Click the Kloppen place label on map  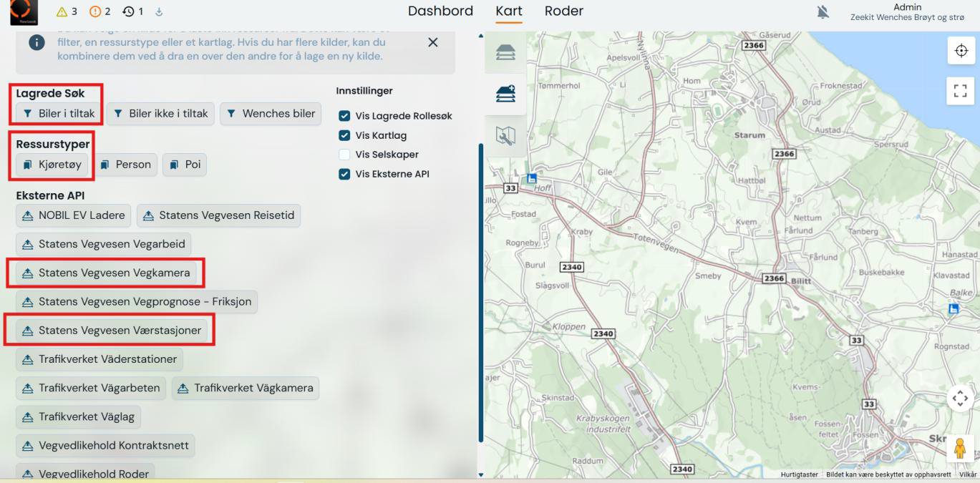pyautogui.click(x=569, y=327)
